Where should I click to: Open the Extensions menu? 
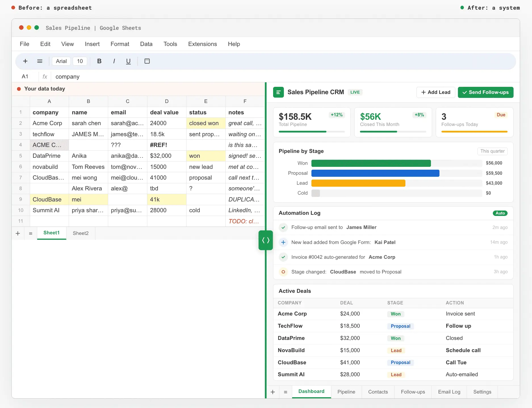pos(202,44)
